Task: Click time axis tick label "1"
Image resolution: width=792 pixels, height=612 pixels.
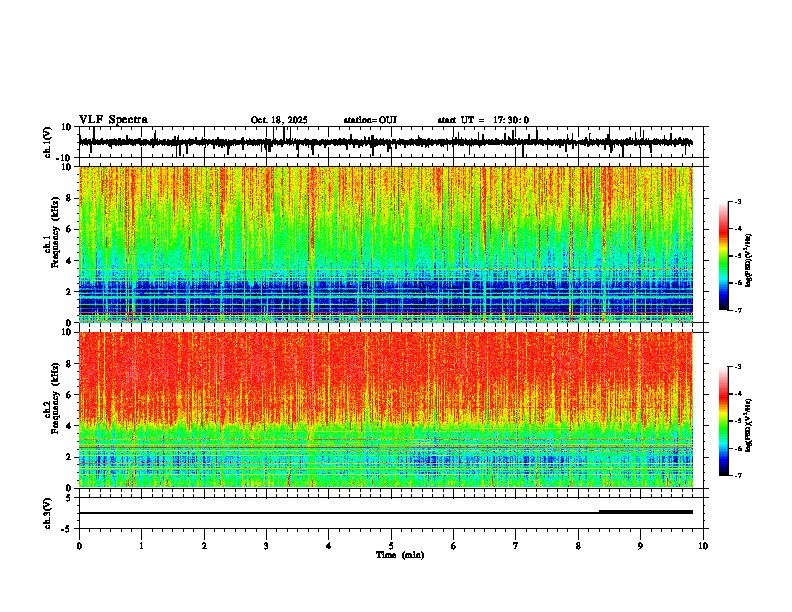Action: click(x=141, y=546)
